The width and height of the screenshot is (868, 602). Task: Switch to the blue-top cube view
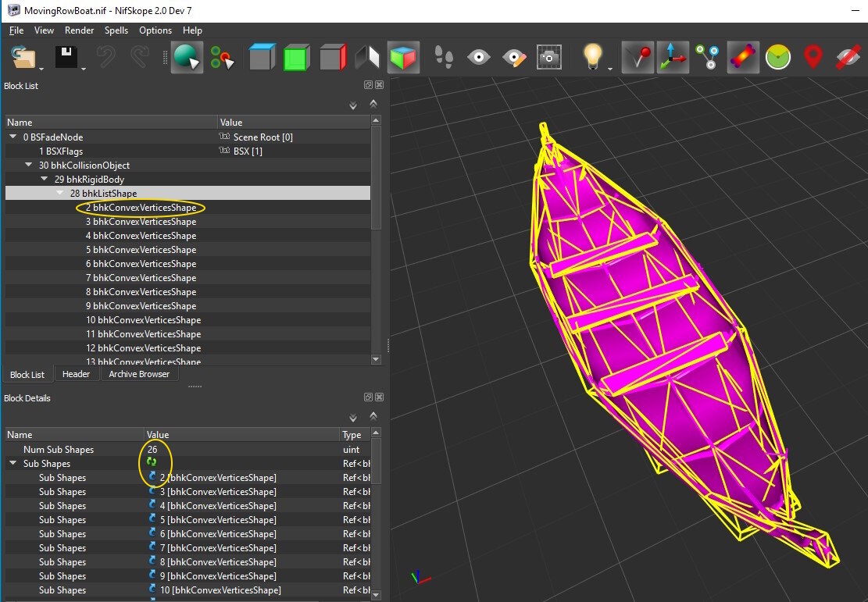[262, 58]
